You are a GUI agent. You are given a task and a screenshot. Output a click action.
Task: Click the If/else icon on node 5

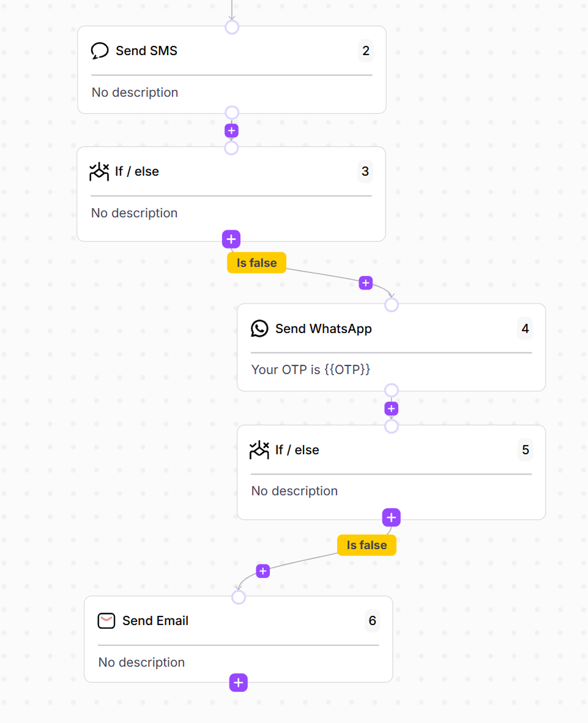tap(259, 449)
